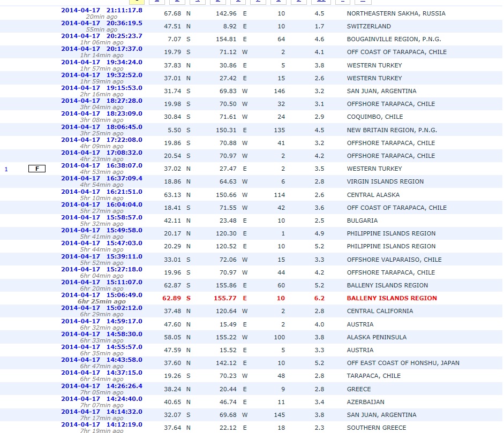Click the 1.7 magnitude for Switzerland

(x=320, y=26)
